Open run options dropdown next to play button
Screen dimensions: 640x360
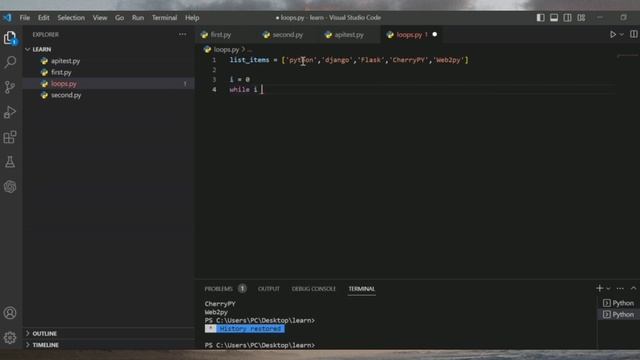coord(622,35)
